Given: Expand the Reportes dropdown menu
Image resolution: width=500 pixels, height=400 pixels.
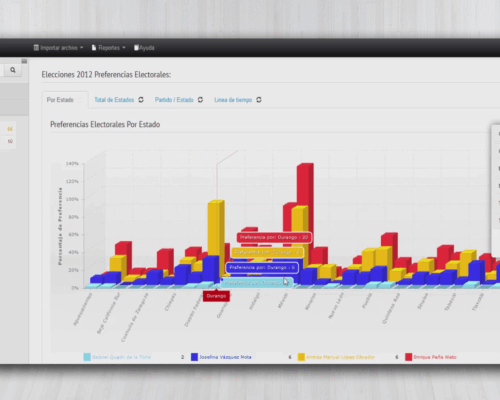Looking at the screenshot, I should click(x=108, y=48).
